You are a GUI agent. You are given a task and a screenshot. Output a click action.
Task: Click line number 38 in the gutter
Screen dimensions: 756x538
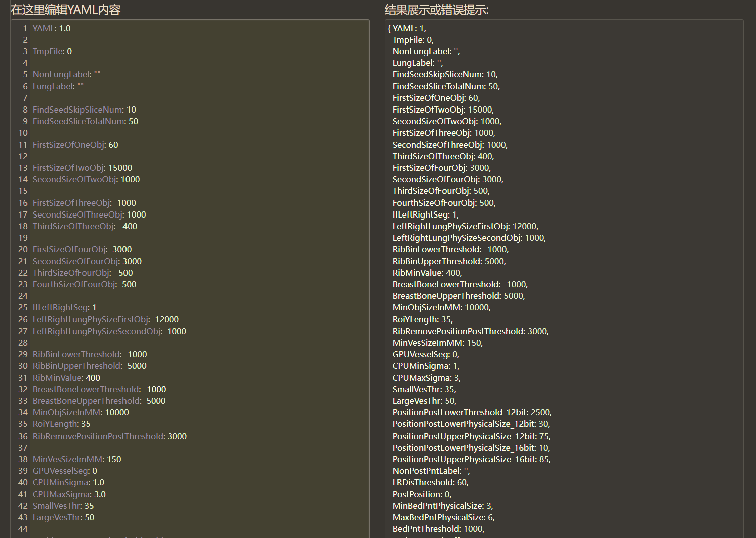[23, 459]
